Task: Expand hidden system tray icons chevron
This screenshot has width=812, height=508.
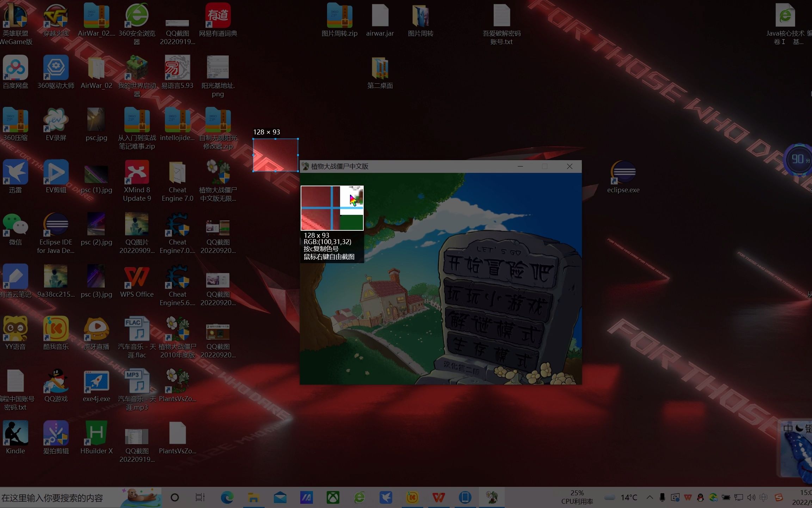Action: point(650,497)
